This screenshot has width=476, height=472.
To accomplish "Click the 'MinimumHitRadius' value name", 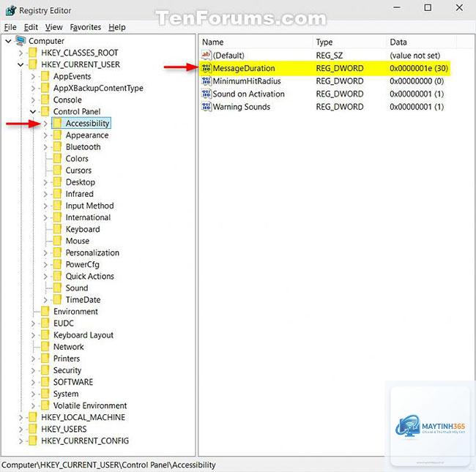I will pyautogui.click(x=247, y=81).
